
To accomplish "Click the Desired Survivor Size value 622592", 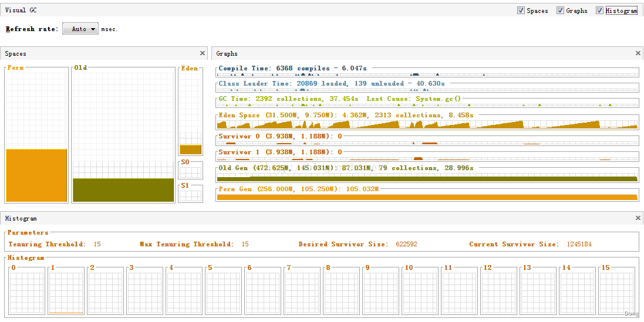I will pos(407,244).
